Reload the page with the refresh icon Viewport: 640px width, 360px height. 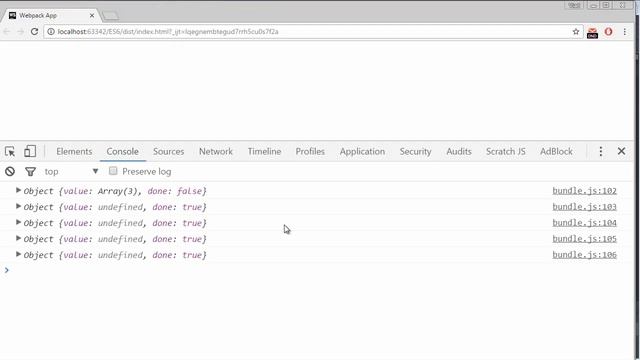[x=34, y=31]
